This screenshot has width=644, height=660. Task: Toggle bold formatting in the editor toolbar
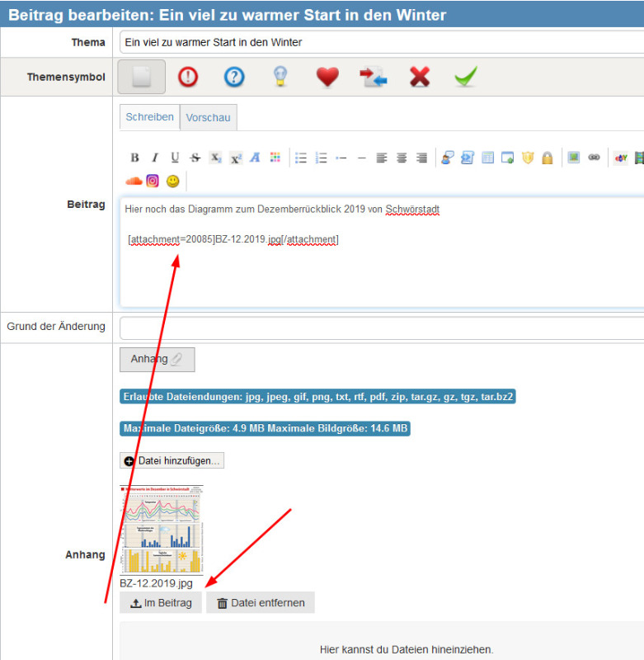click(134, 158)
